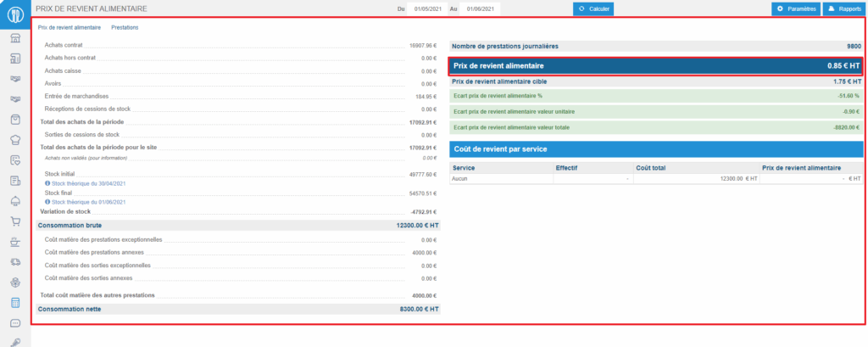Click the Coût total column header
Screen dimensions: 868x347
[653, 168]
